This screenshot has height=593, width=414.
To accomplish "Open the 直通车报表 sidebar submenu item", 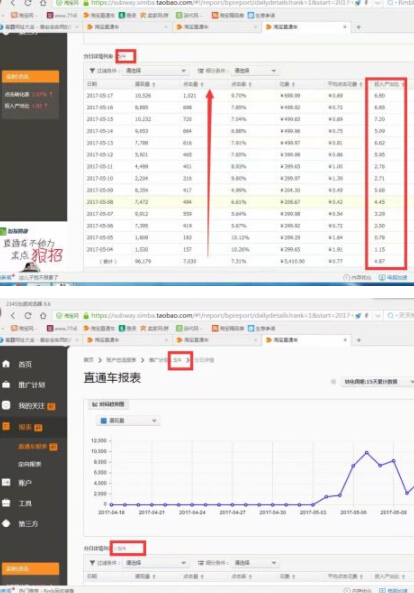I will pos(33,447).
